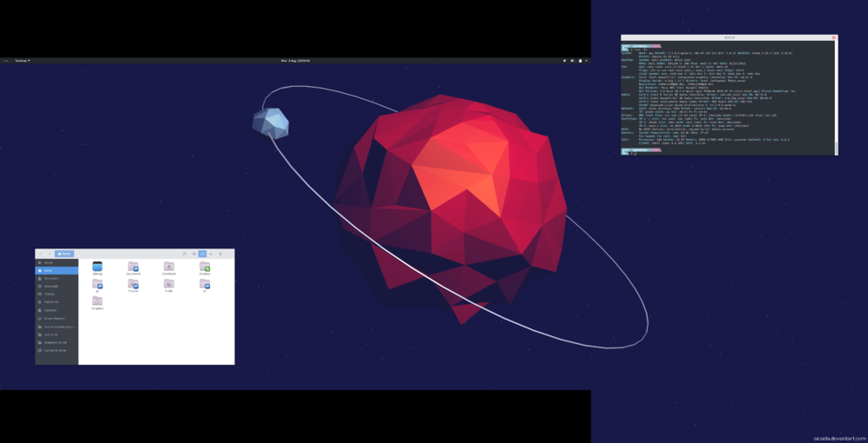Open the file manager hamburger menu

(x=220, y=254)
